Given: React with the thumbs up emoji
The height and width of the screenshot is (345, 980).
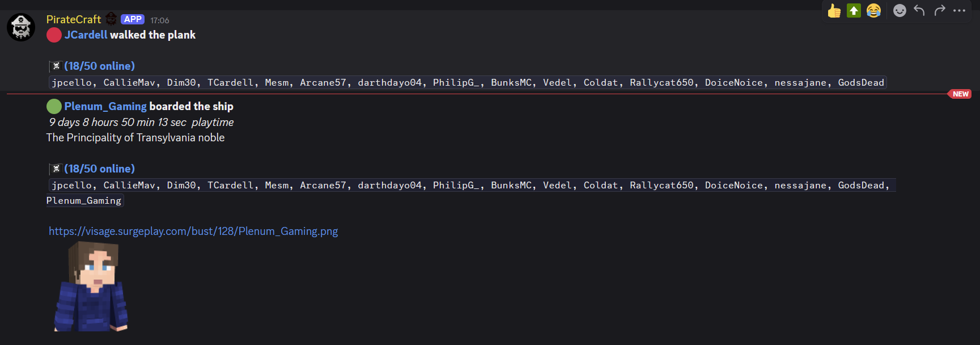Looking at the screenshot, I should click(834, 11).
